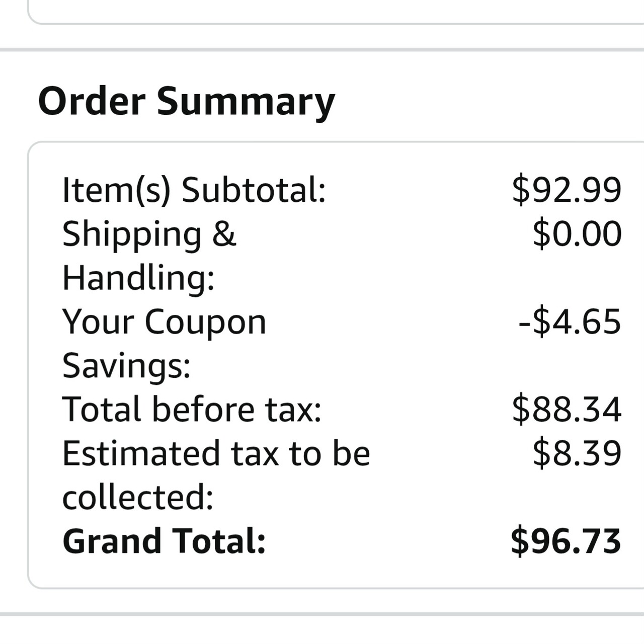Tap the 'Savings:' text line
Screen dimensions: 644x644
pos(126,366)
